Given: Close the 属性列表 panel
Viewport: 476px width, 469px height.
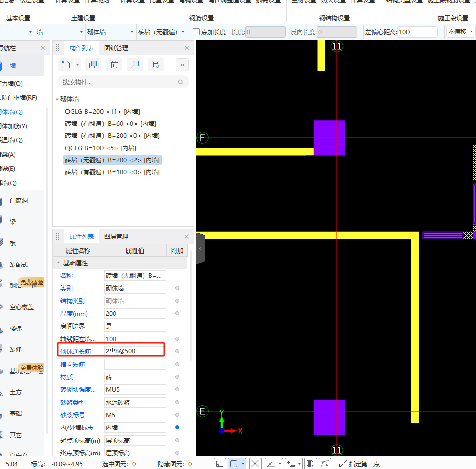Looking at the screenshot, I should 187,236.
